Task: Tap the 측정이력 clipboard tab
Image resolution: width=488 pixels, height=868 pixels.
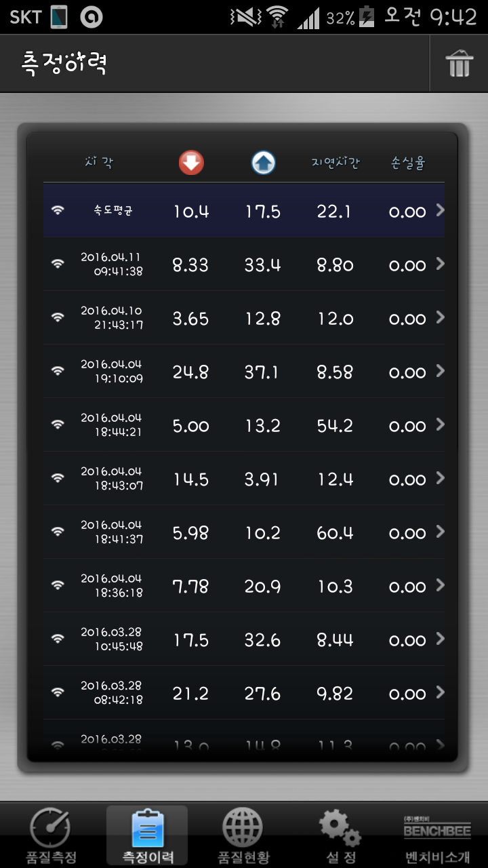Action: (x=147, y=835)
